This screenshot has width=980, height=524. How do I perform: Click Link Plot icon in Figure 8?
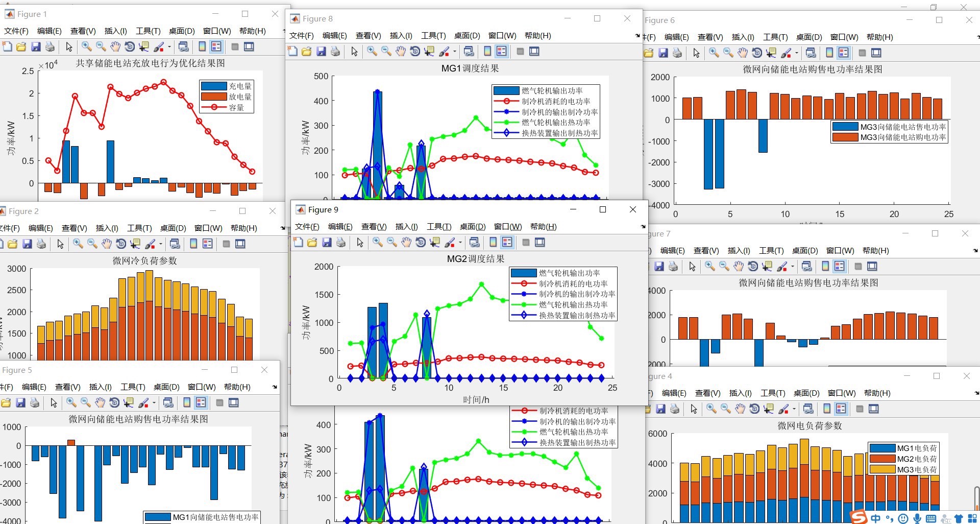pyautogui.click(x=469, y=51)
